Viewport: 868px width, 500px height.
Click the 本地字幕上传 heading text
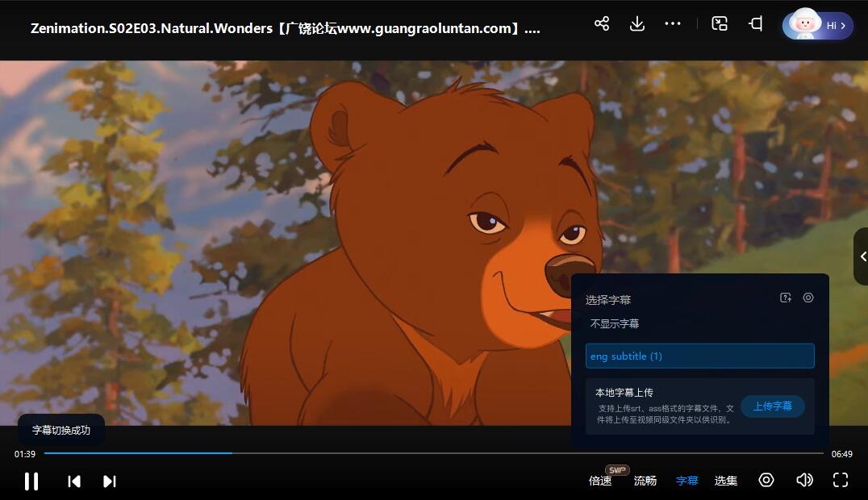coord(624,393)
